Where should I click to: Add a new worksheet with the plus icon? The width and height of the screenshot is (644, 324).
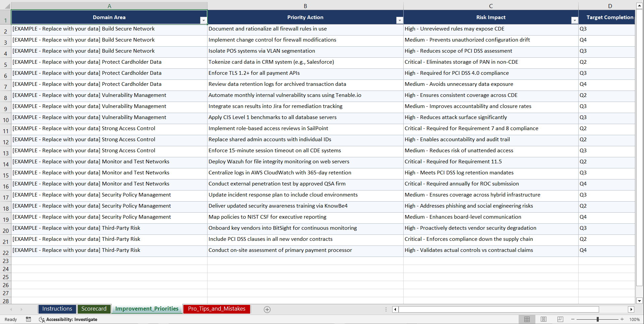tap(267, 309)
